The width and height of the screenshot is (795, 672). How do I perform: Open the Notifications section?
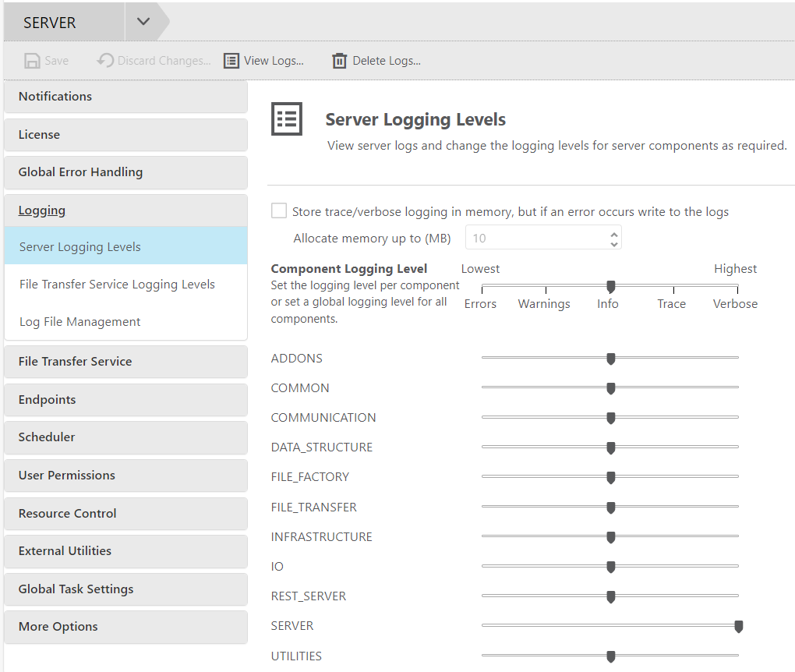(x=55, y=97)
